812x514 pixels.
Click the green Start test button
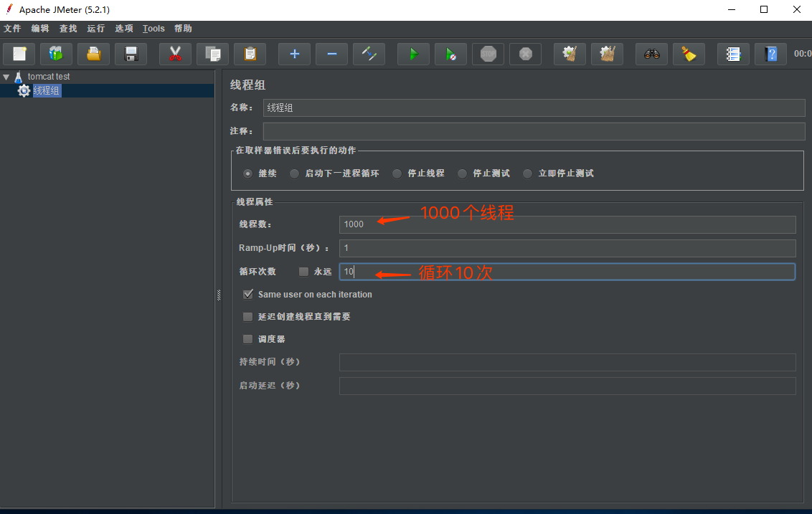pyautogui.click(x=413, y=54)
